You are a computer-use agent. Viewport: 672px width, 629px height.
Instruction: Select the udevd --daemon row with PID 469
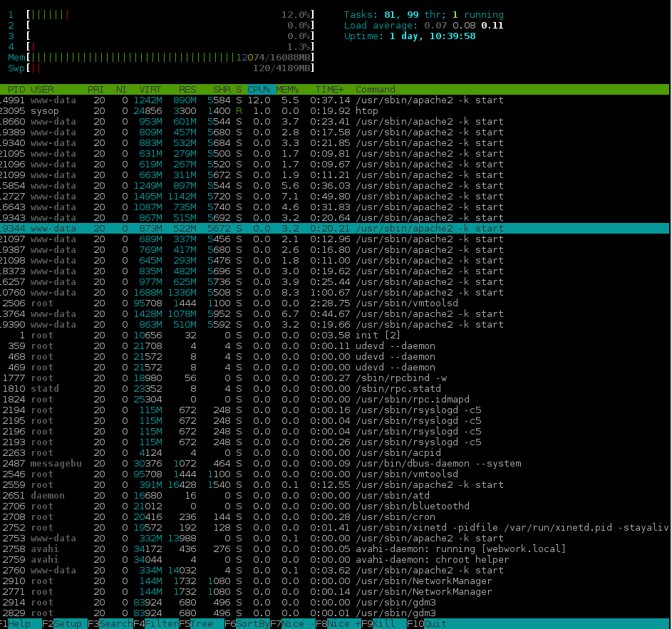point(334,368)
